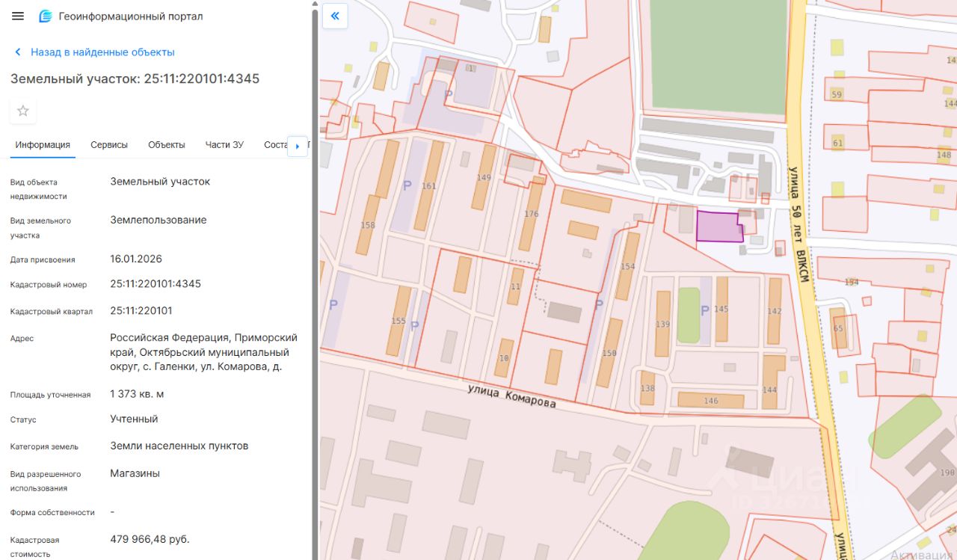Switch to the Сервисы tab
The width and height of the screenshot is (957, 560).
[x=109, y=145]
